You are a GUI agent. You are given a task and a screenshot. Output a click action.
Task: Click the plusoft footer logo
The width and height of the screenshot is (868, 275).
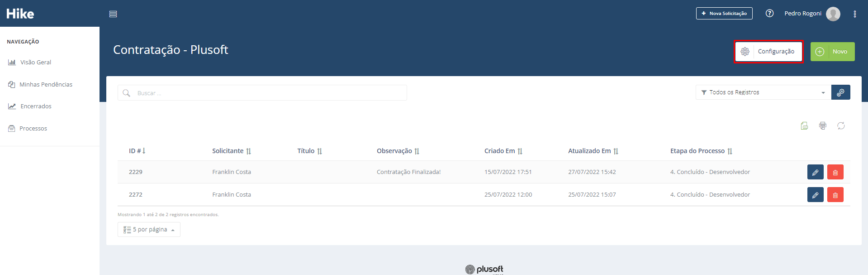[x=484, y=270]
